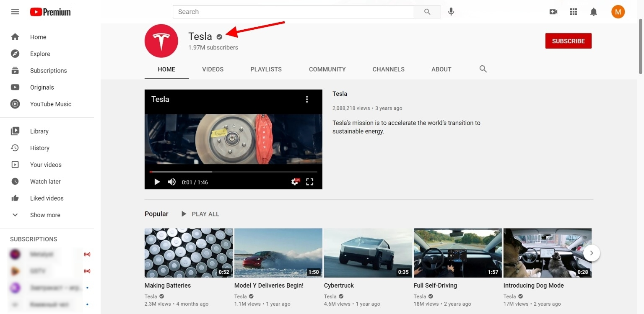The image size is (644, 314).
Task: Click the 1.97M subscribers text
Action: (213, 48)
